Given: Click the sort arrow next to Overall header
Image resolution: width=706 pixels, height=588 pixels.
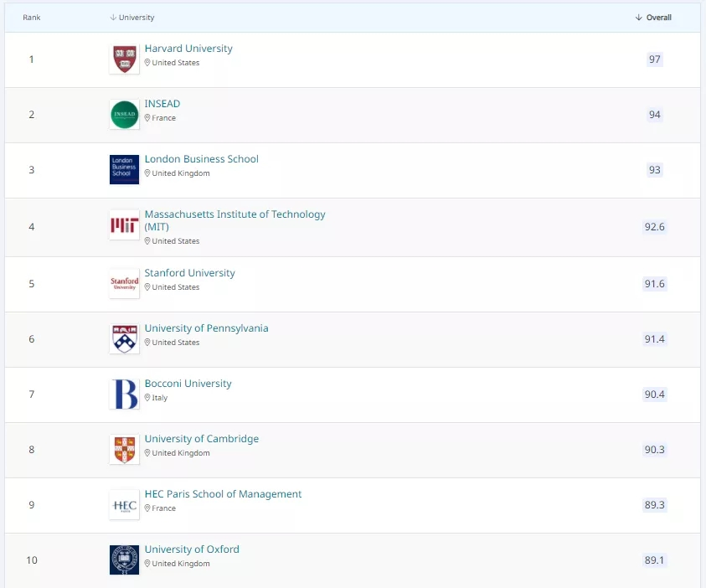Looking at the screenshot, I should 638,17.
